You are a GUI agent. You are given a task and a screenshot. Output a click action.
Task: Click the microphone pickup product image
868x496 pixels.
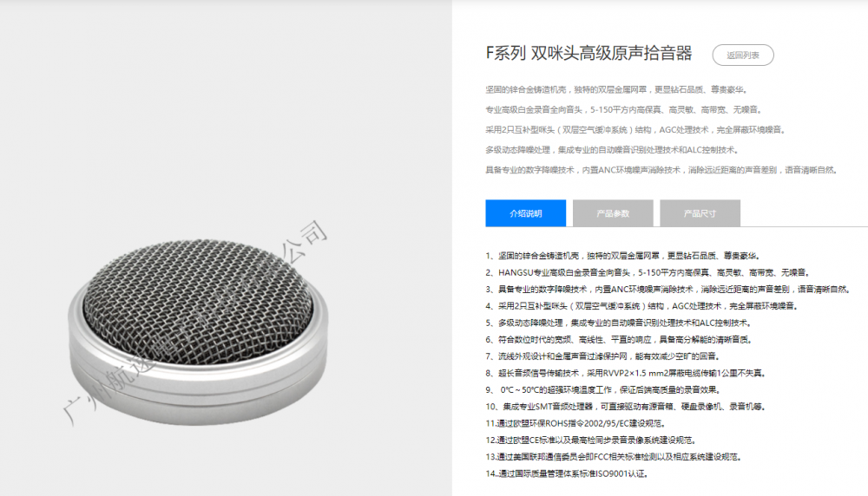coord(198,332)
